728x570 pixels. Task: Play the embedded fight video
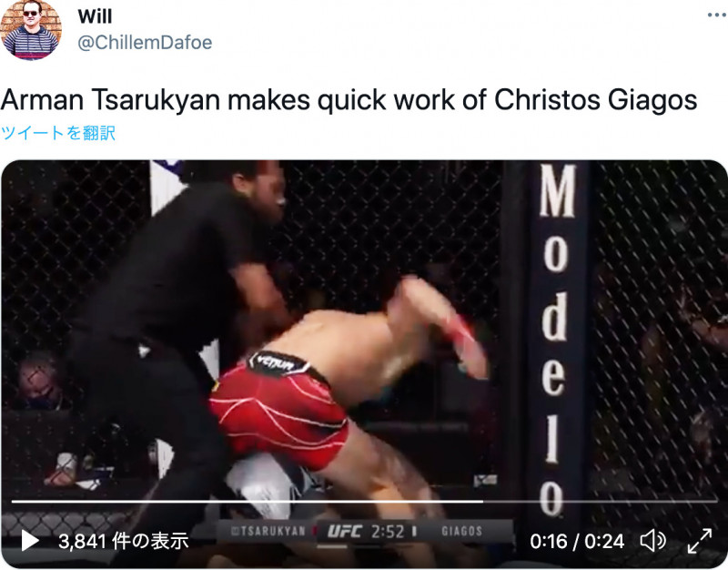pyautogui.click(x=30, y=541)
